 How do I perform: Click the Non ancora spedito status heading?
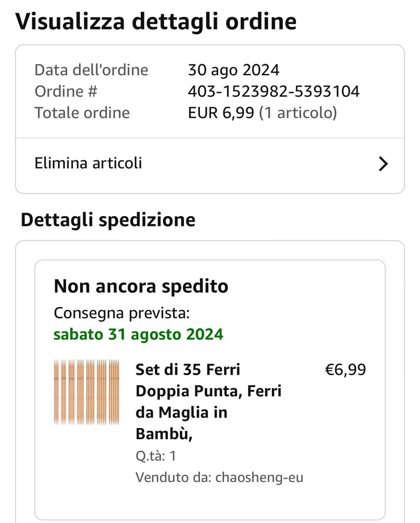[141, 286]
